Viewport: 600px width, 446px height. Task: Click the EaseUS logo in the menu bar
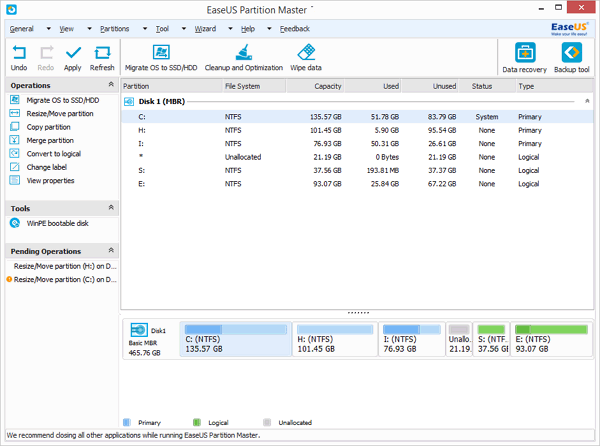(569, 29)
